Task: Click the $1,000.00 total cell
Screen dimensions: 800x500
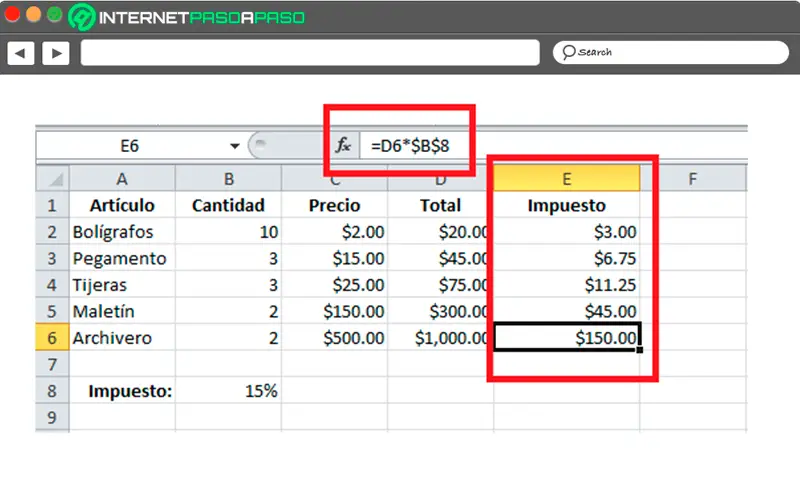Action: 440,338
